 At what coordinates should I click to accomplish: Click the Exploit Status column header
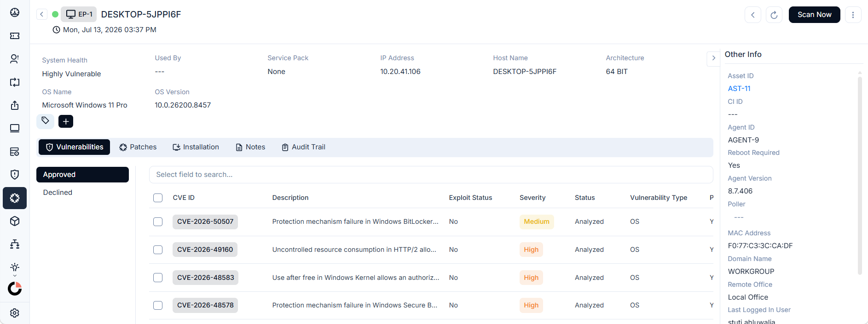(x=470, y=198)
